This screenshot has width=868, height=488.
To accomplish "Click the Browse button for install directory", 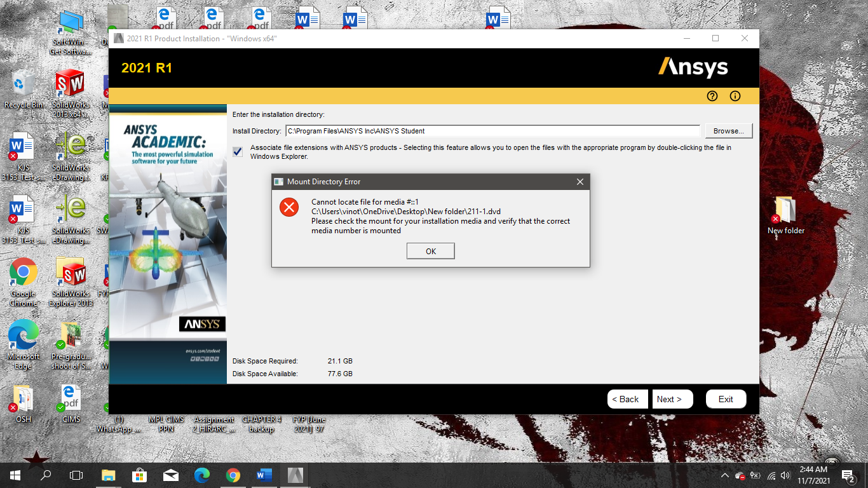I will 728,131.
